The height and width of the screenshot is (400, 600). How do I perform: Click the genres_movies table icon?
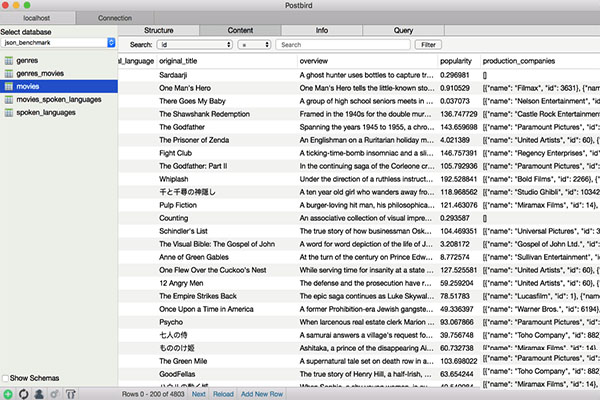[x=8, y=74]
